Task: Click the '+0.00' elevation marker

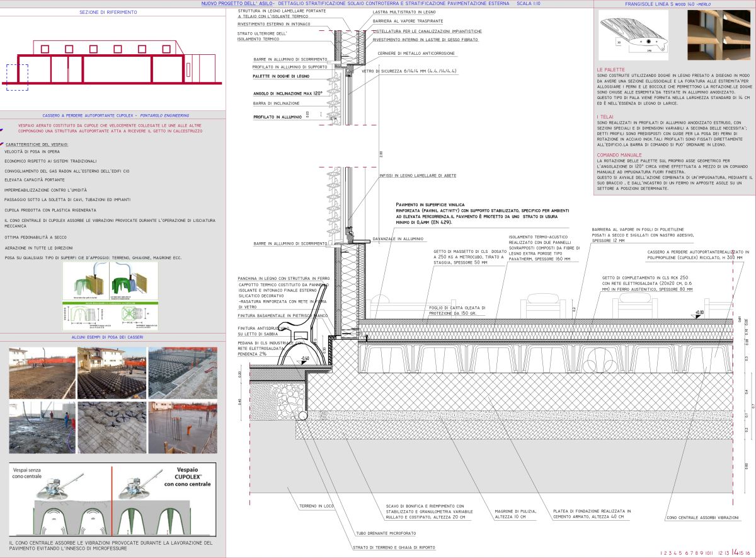Action: 699,313
